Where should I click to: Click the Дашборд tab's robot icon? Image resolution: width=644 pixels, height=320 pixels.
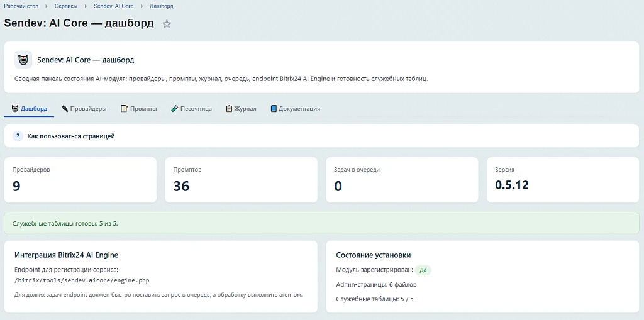[15, 108]
